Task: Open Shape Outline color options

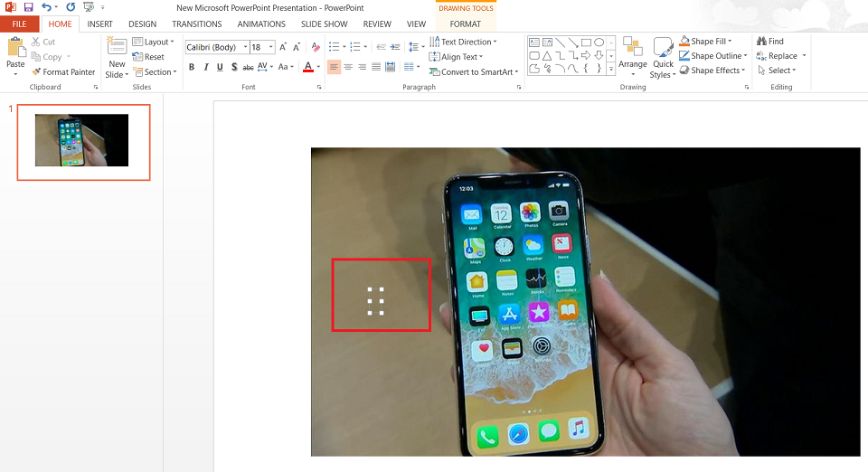Action: pos(713,56)
